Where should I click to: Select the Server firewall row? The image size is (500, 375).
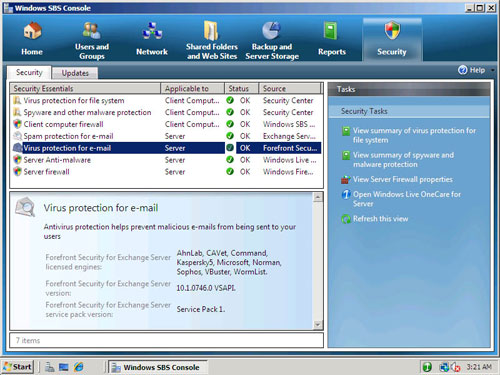point(167,172)
